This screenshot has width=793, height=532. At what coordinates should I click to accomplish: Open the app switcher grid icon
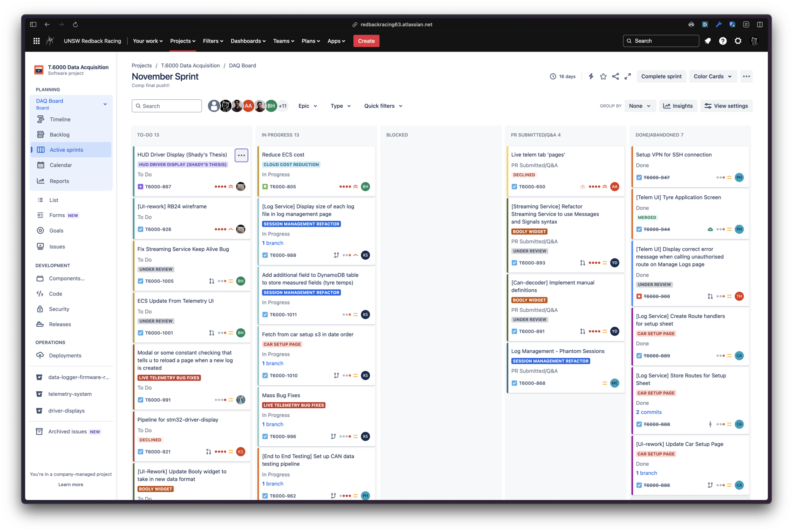pos(36,41)
